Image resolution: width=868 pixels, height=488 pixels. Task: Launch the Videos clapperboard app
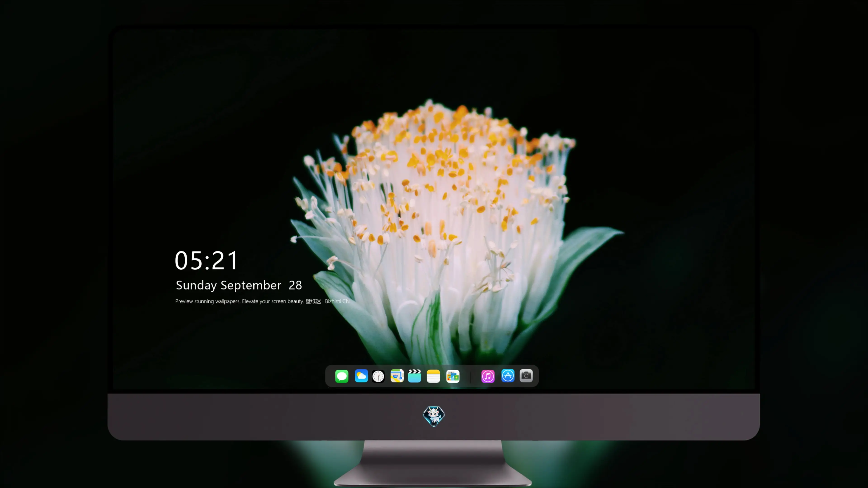click(x=415, y=376)
